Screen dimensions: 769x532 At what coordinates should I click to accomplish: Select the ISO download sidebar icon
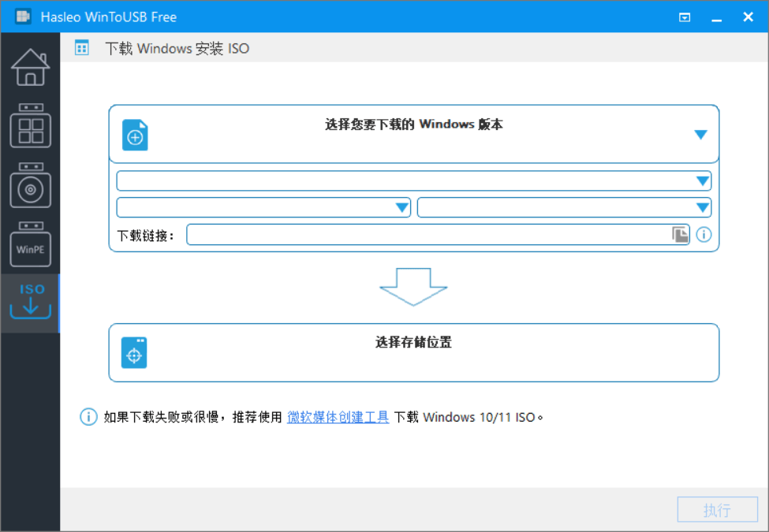[x=31, y=302]
